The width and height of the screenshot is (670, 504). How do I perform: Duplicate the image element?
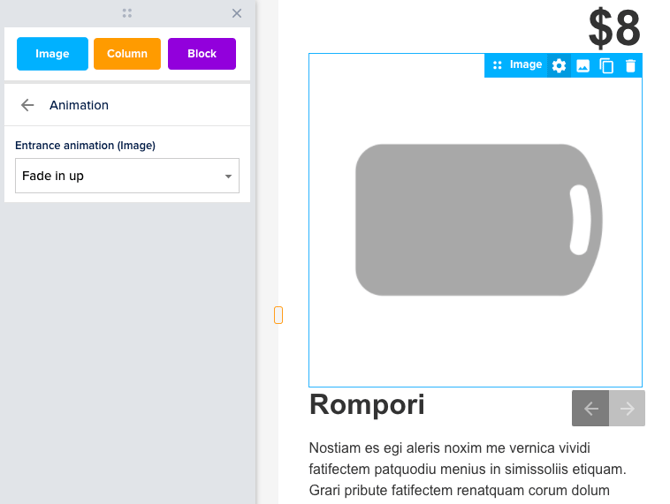606,66
